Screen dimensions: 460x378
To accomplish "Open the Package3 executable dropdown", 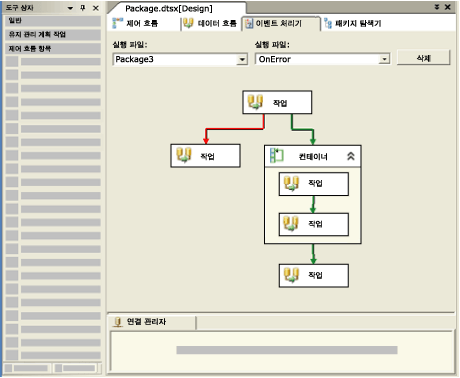I will [242, 60].
